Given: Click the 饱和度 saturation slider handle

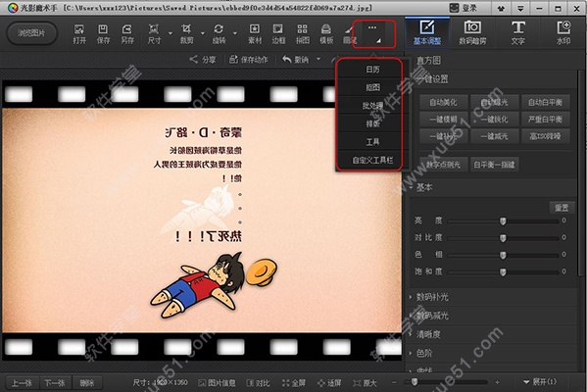Looking at the screenshot, I should 503,272.
